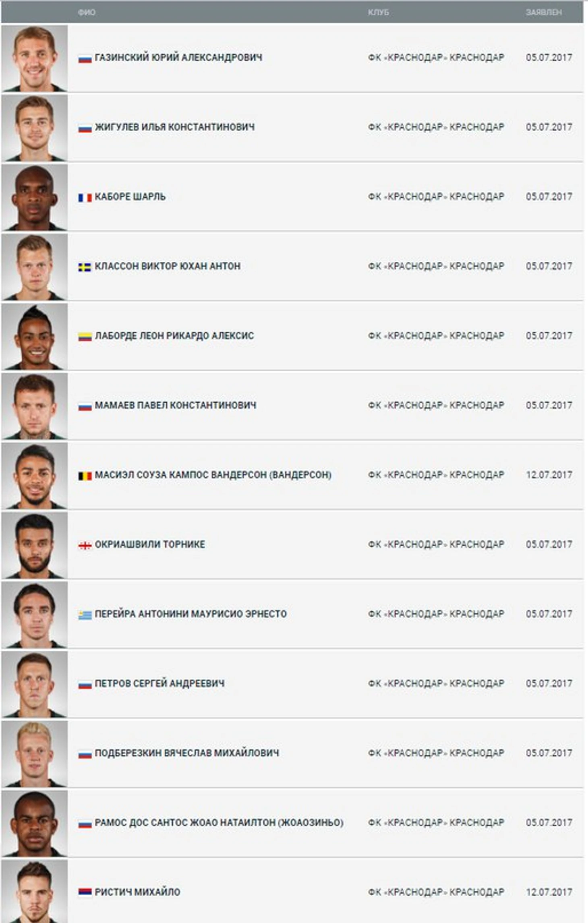Screen dimensions: 588x923
Task: Sort by the ФИО column header
Action: pyautogui.click(x=87, y=12)
